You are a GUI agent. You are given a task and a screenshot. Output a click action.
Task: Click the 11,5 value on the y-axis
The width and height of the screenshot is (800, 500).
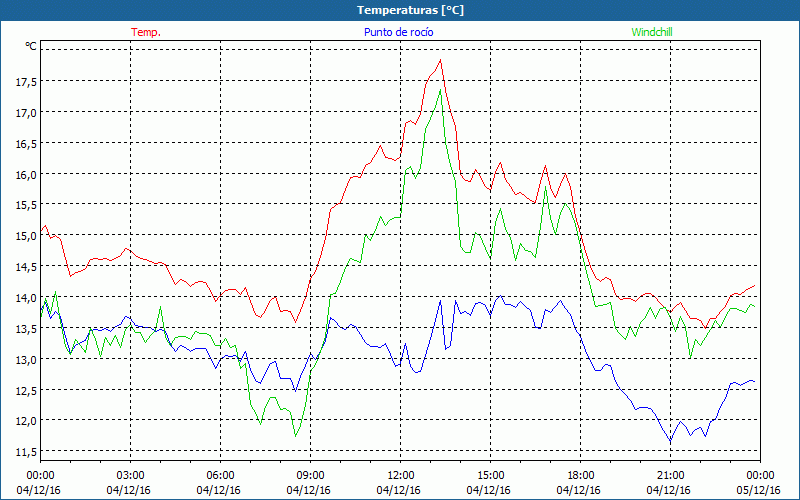click(x=27, y=452)
